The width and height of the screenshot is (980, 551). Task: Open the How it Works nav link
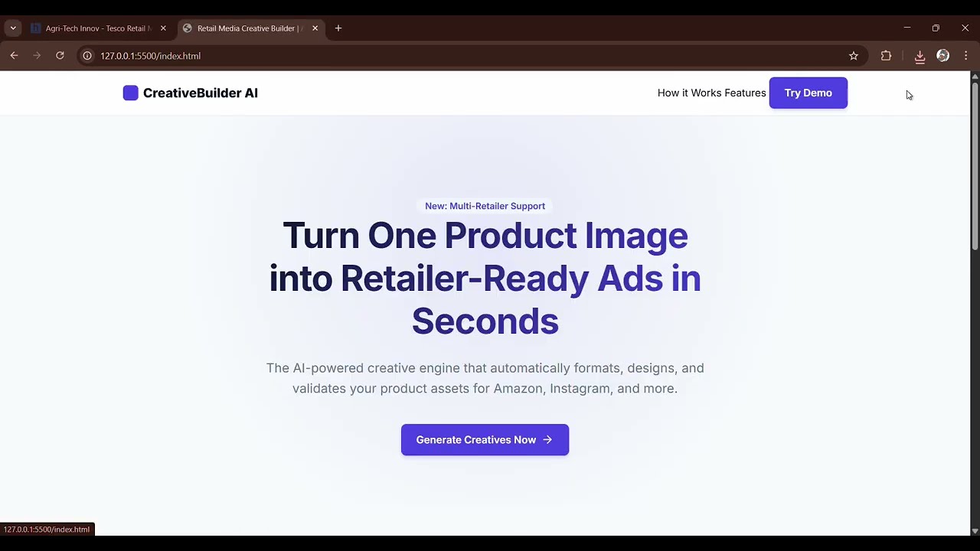click(x=689, y=93)
